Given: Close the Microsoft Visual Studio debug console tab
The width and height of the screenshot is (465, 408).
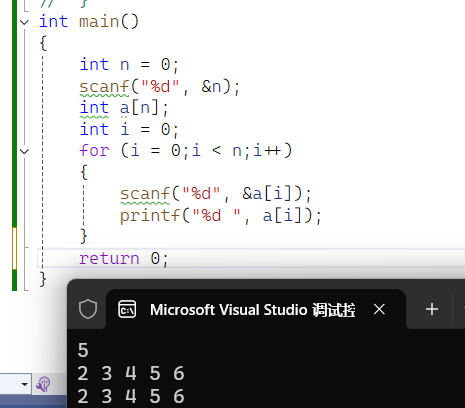Looking at the screenshot, I should (379, 309).
